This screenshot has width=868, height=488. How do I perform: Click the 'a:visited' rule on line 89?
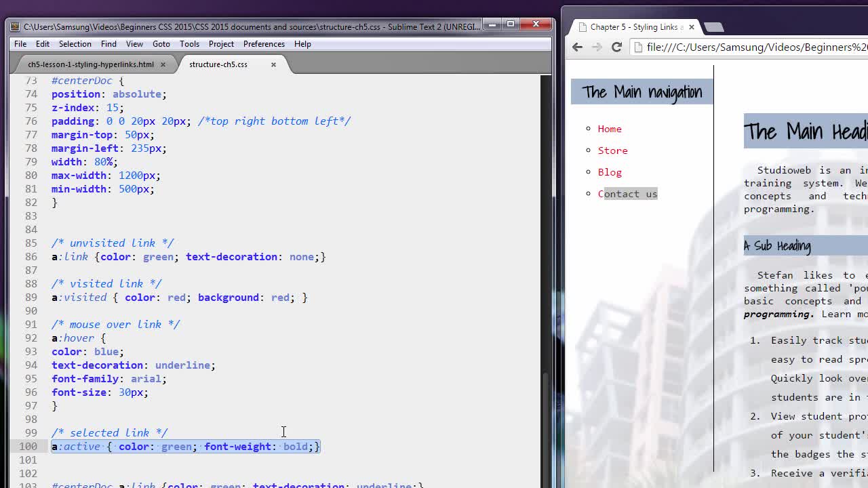tap(179, 298)
